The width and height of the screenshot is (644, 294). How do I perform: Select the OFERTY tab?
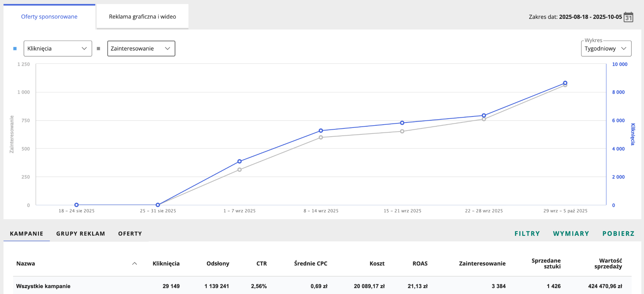[x=130, y=234]
